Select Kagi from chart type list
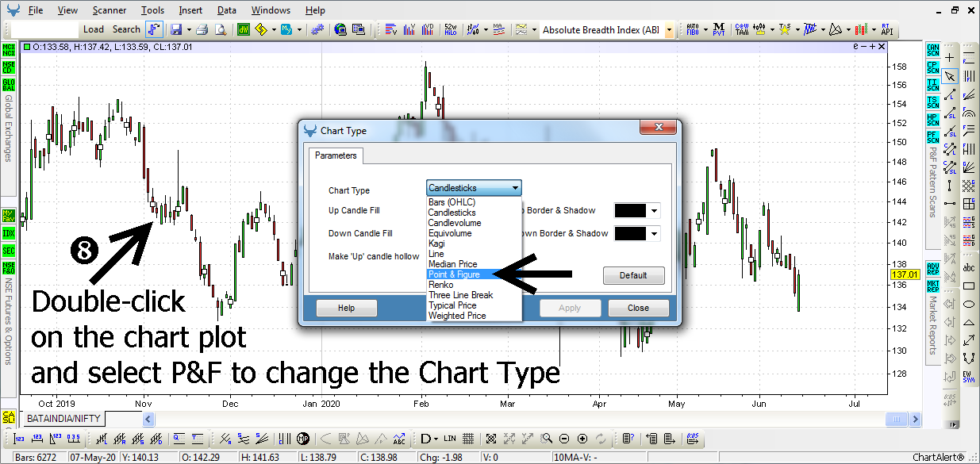 (473, 244)
